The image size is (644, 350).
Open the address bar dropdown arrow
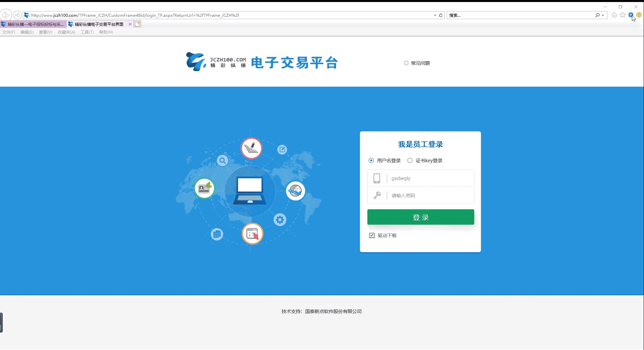(435, 15)
